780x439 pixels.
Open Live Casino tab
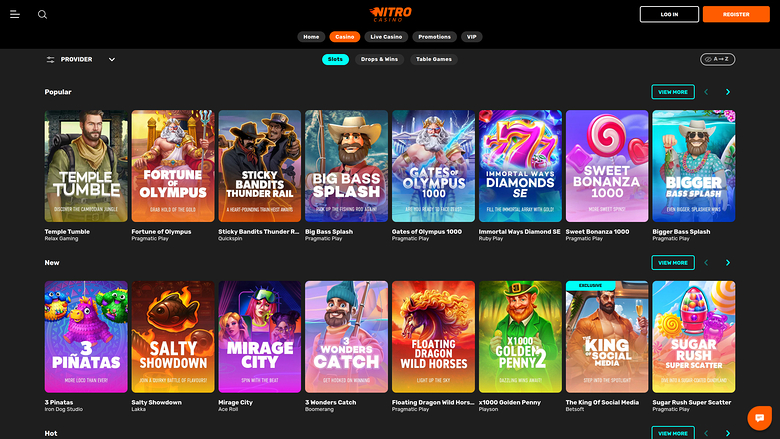coord(386,37)
